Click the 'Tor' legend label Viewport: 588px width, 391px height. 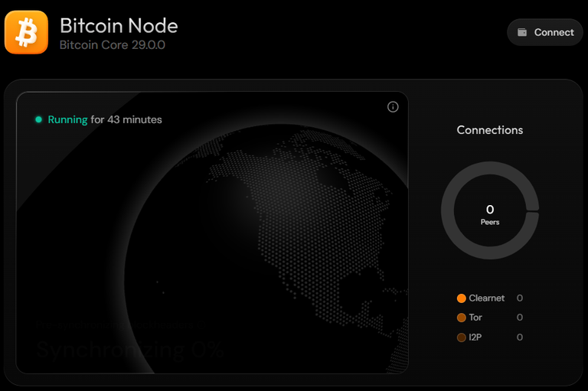click(x=475, y=318)
